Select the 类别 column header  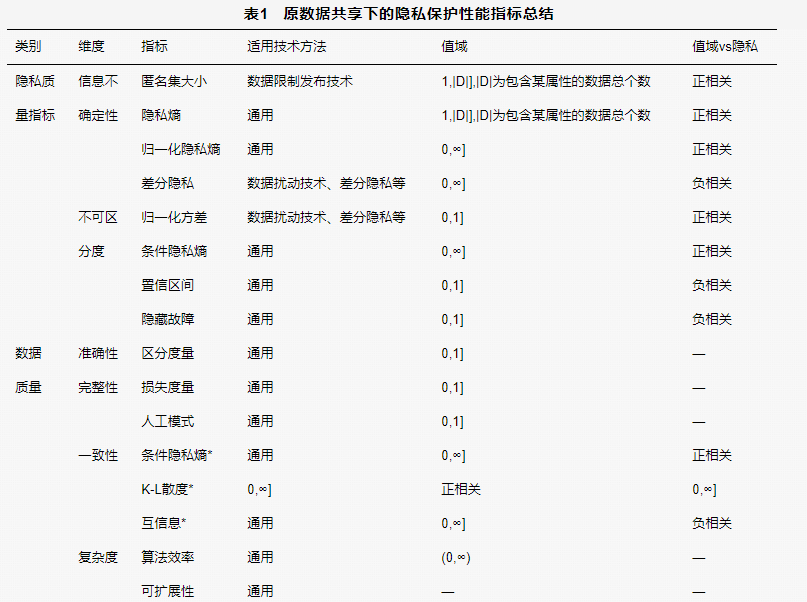[x=28, y=47]
